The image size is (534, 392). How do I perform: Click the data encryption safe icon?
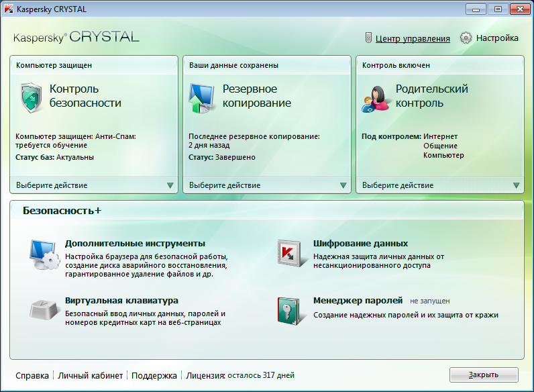(x=289, y=253)
